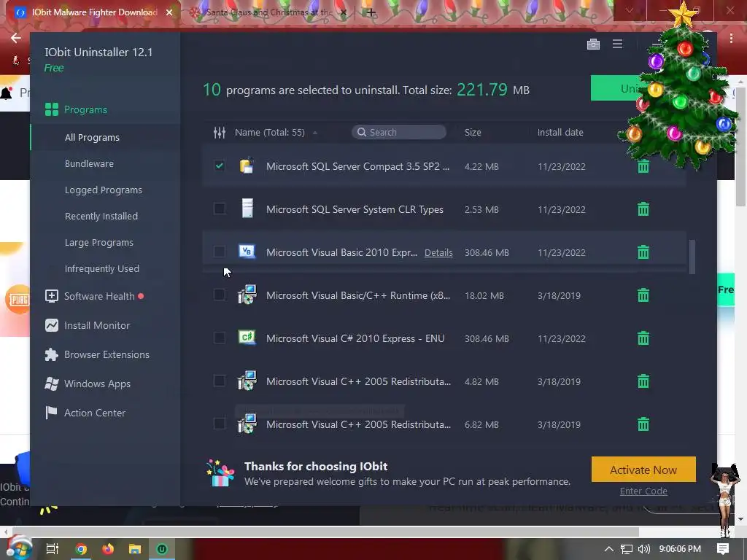Open Install Monitor section

pos(88,325)
